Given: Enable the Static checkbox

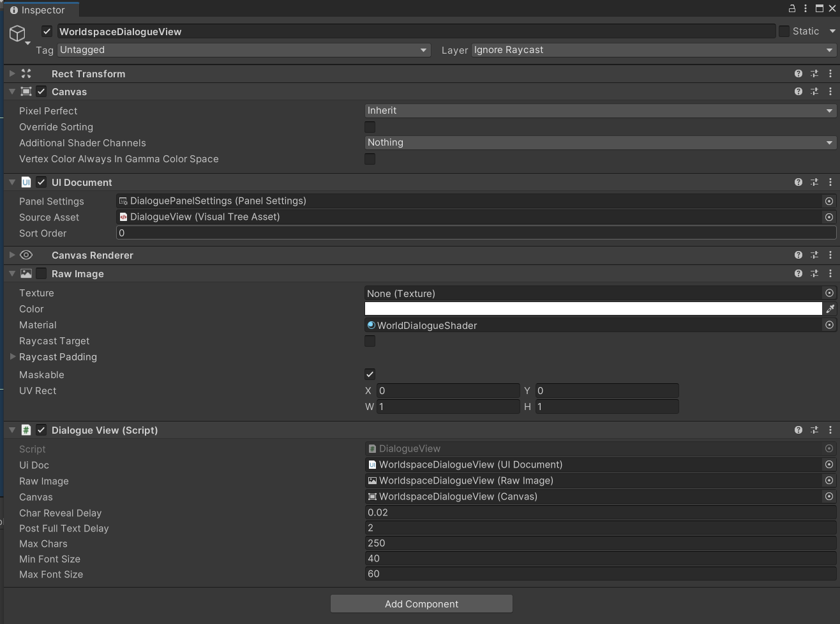Looking at the screenshot, I should (784, 31).
